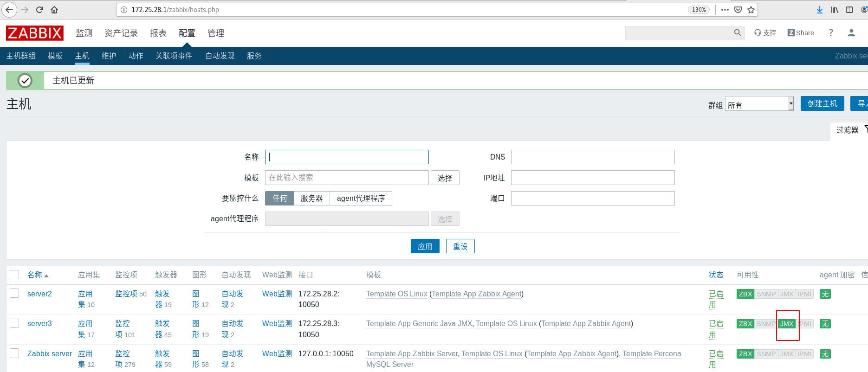
Task: Click the IPMI badge for server2
Action: tap(804, 294)
